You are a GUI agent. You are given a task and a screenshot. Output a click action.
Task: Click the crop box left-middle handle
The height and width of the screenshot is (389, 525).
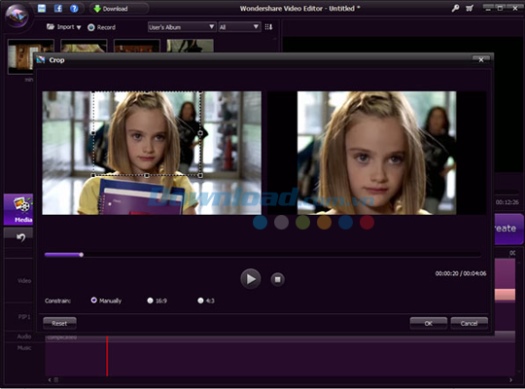93,133
